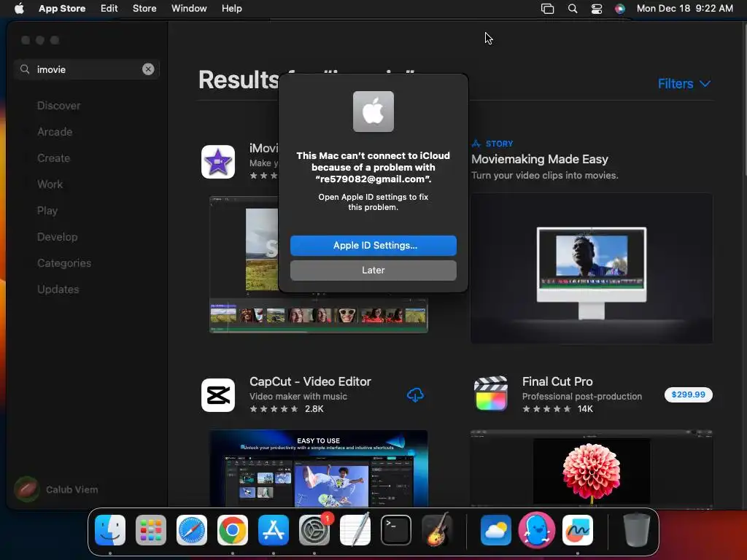Screen dimensions: 747x560
Task: Open TextEdit from the Dock
Action: tap(355, 530)
